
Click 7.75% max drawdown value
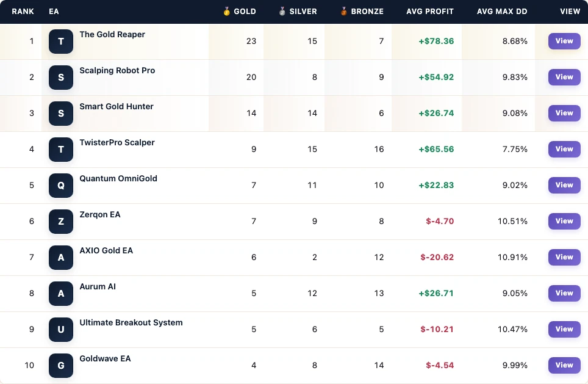[515, 149]
